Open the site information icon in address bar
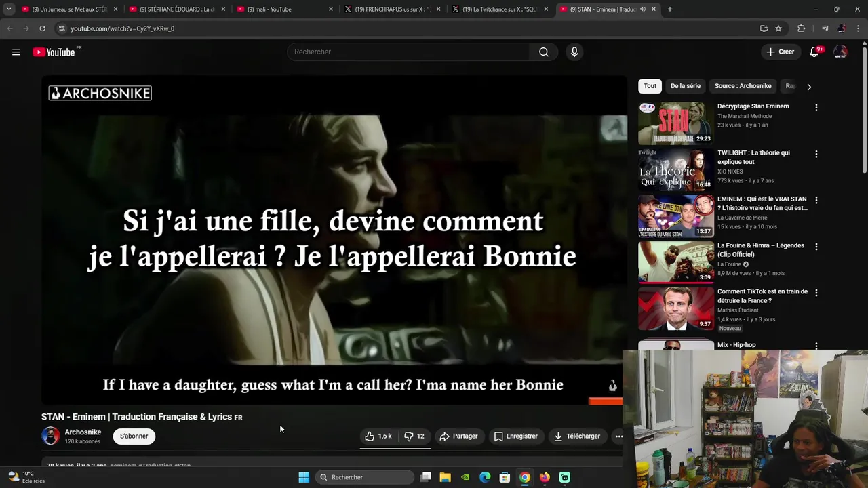This screenshot has height=488, width=868. pyautogui.click(x=62, y=28)
